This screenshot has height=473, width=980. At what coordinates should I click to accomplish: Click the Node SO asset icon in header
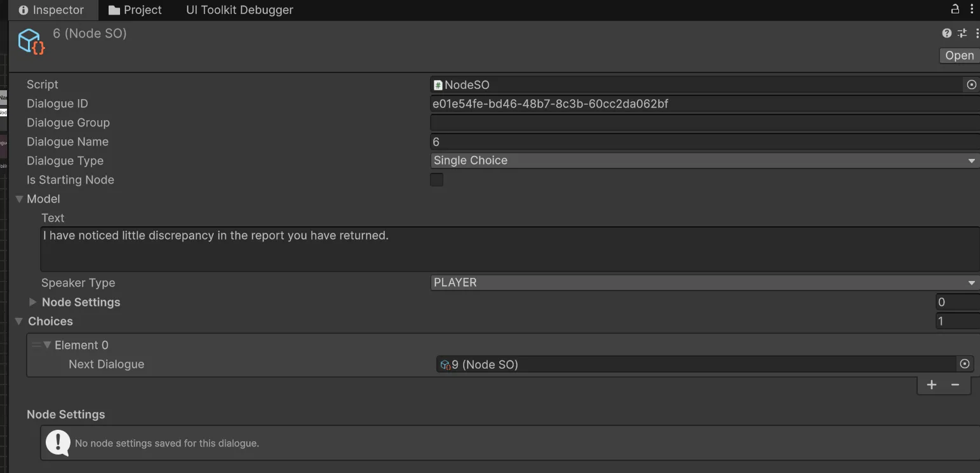[30, 41]
